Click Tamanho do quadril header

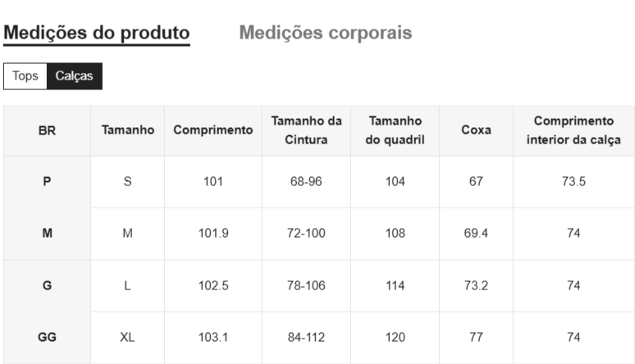click(395, 130)
